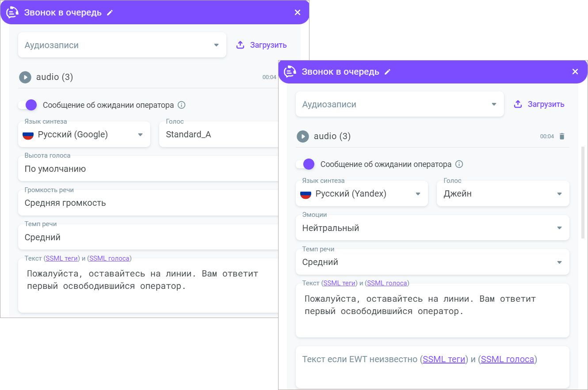Click 00:04 duration in right window
The height and width of the screenshot is (390, 588).
(x=547, y=136)
